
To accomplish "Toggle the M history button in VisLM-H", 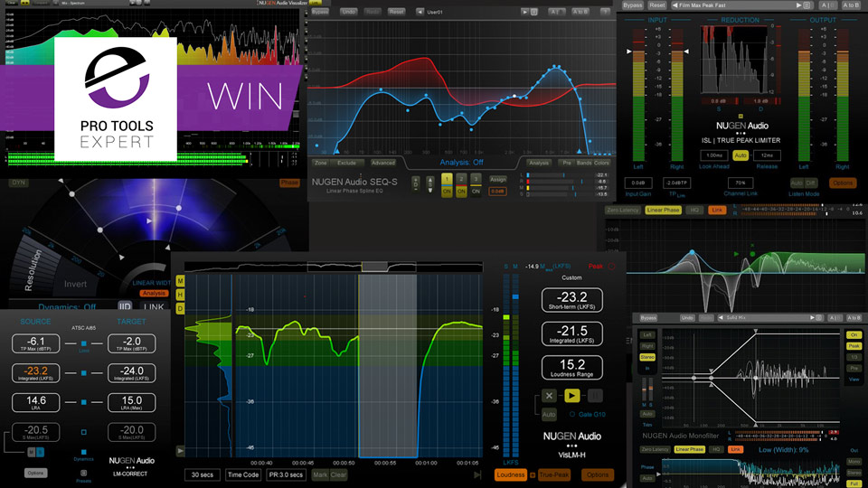I will click(181, 281).
